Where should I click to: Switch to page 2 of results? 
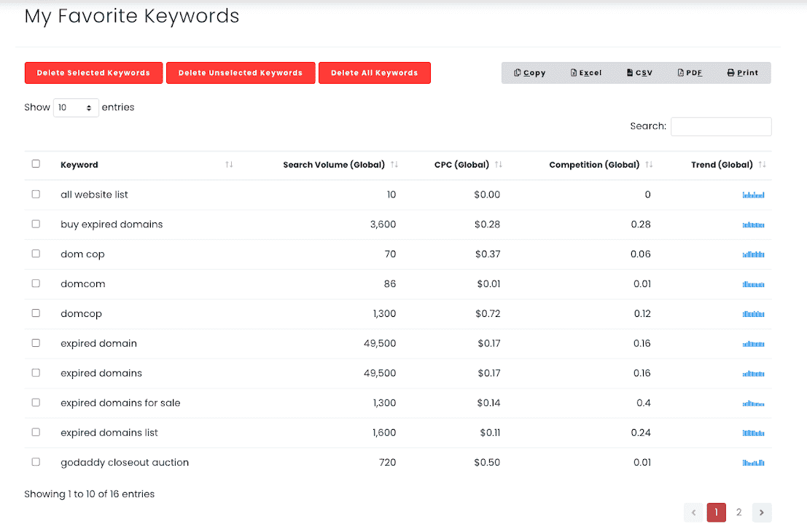point(738,512)
